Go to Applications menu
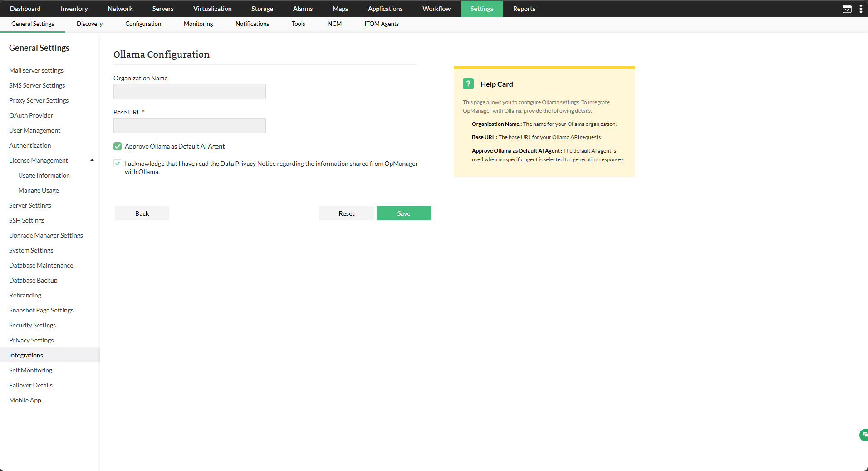 [x=385, y=9]
